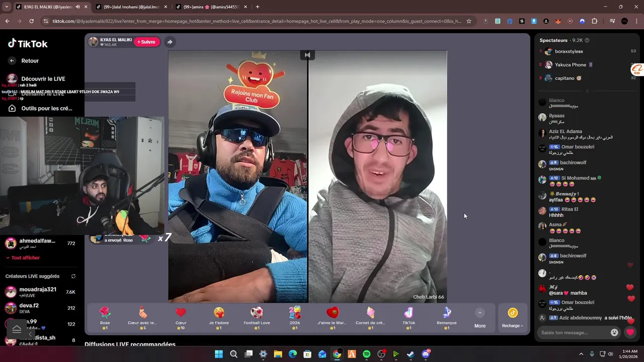Send the Remarque gift

coord(447,318)
